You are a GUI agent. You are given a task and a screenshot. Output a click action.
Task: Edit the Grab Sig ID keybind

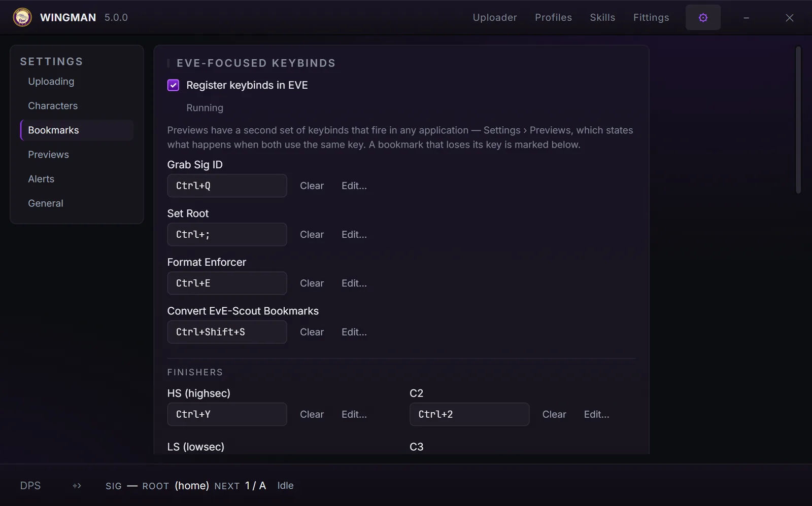pyautogui.click(x=354, y=186)
